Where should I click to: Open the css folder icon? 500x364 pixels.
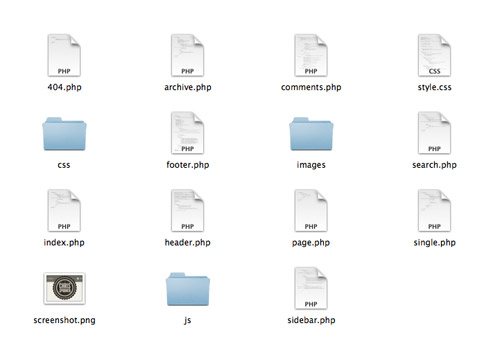coord(64,134)
